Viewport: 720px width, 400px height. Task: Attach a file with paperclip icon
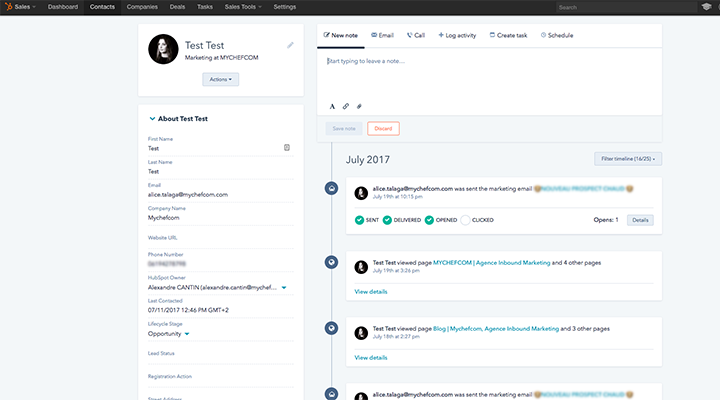coord(359,106)
